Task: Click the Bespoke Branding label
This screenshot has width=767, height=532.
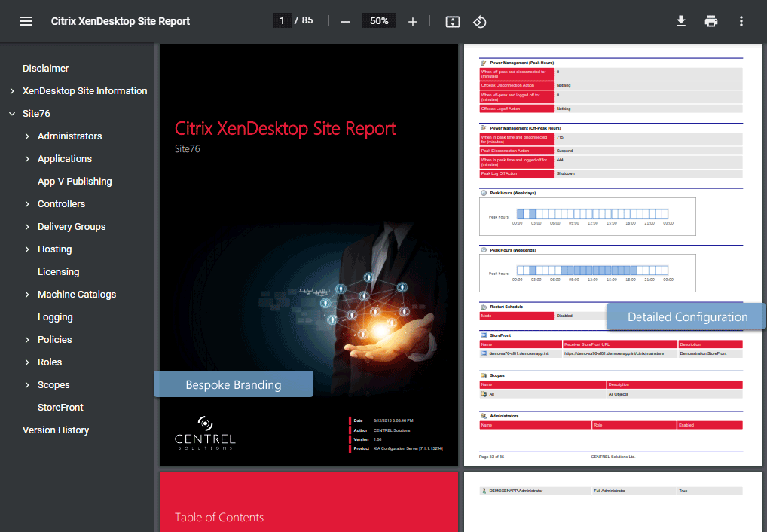Action: coord(234,384)
